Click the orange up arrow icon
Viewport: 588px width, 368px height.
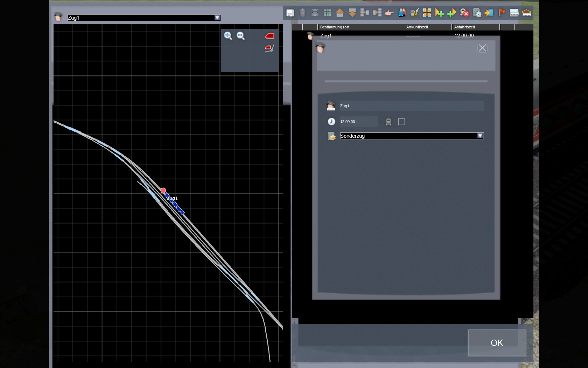coord(340,13)
